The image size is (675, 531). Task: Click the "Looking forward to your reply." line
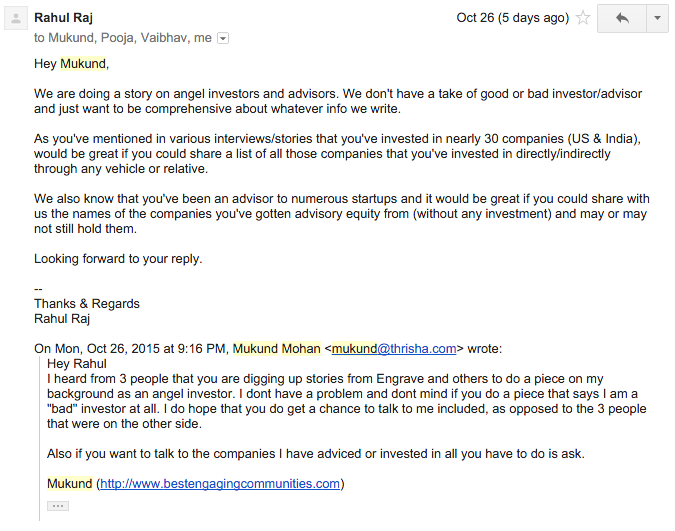point(118,258)
